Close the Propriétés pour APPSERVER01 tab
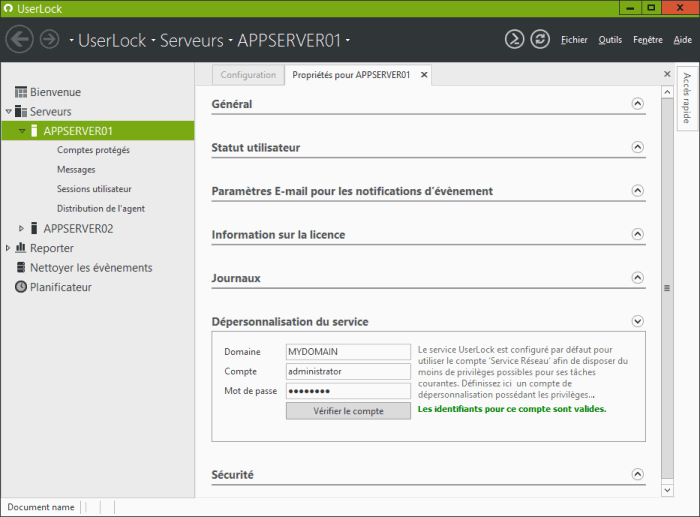Screen dimensions: 700x517 pos(424,75)
